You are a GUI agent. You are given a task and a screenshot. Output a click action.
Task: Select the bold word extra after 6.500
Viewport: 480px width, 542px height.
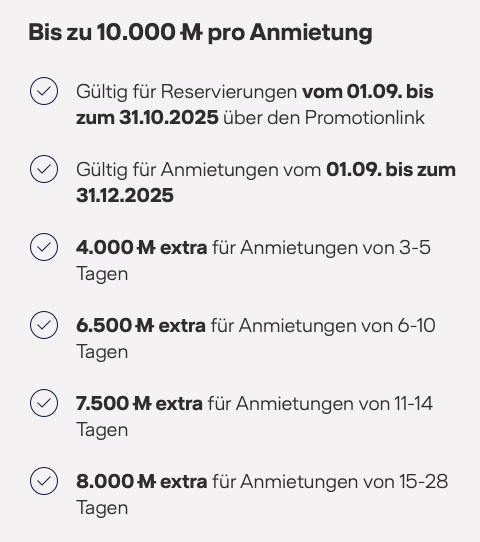182,326
